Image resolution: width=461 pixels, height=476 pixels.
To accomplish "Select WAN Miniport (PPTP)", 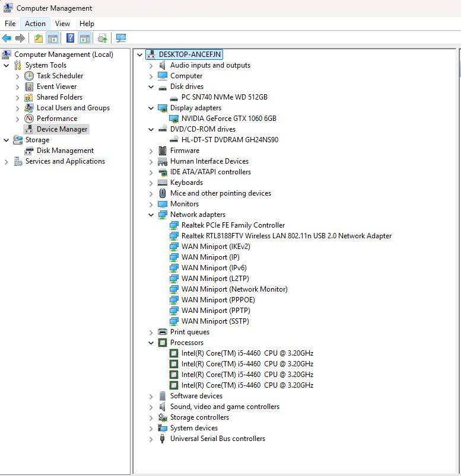I will (x=216, y=311).
